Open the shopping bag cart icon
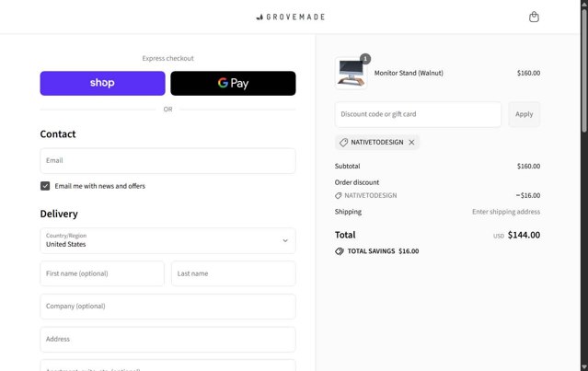Image resolution: width=588 pixels, height=371 pixels. [x=534, y=17]
